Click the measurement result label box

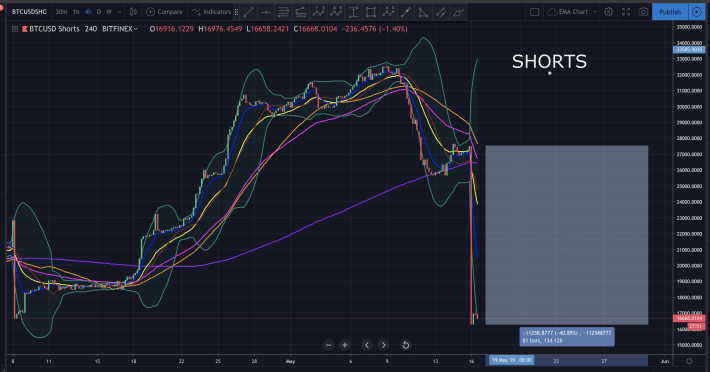[567, 337]
